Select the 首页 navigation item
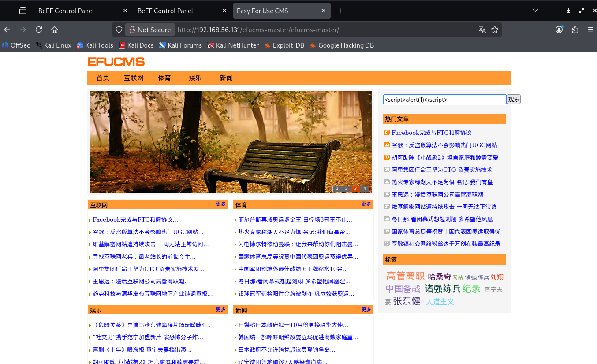The width and height of the screenshot is (597, 364). point(103,78)
